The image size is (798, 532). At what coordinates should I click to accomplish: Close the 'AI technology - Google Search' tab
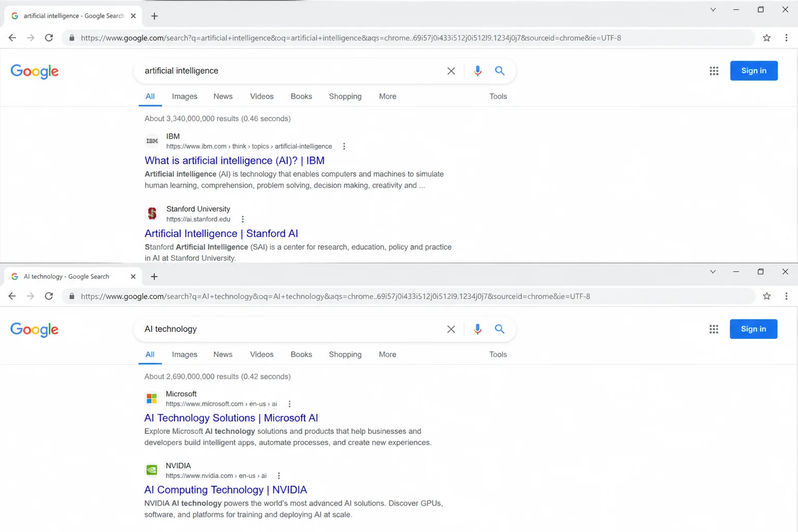click(x=133, y=276)
